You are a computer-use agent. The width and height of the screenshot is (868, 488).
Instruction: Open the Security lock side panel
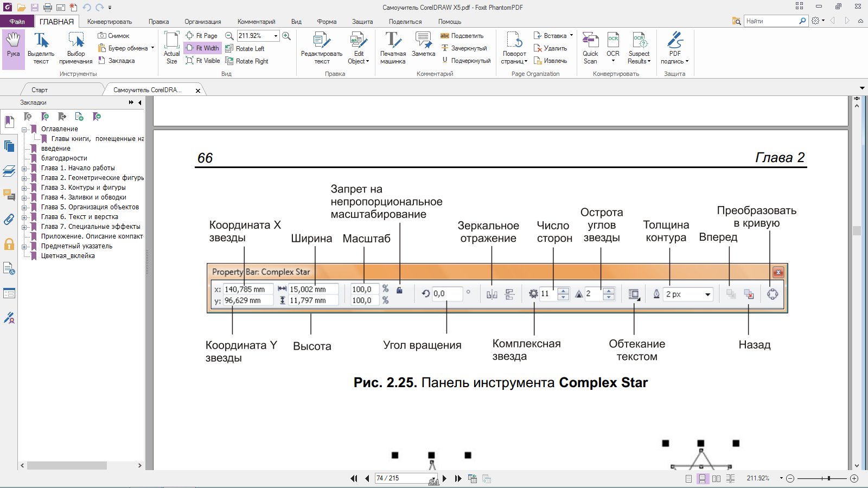(x=9, y=244)
